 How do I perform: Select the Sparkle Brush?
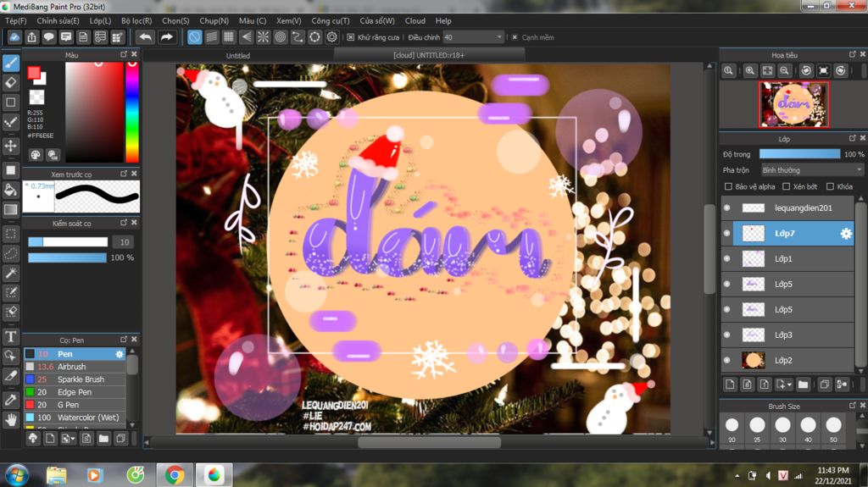pyautogui.click(x=75, y=379)
